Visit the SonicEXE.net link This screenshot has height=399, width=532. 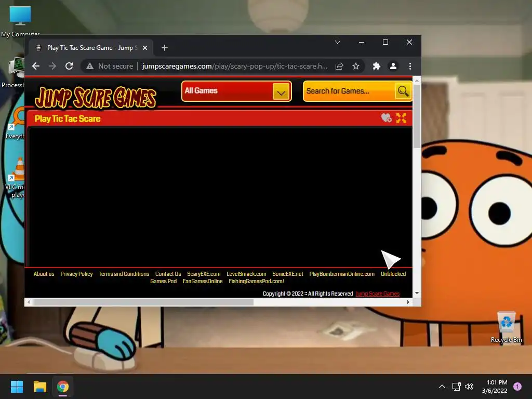click(x=288, y=274)
